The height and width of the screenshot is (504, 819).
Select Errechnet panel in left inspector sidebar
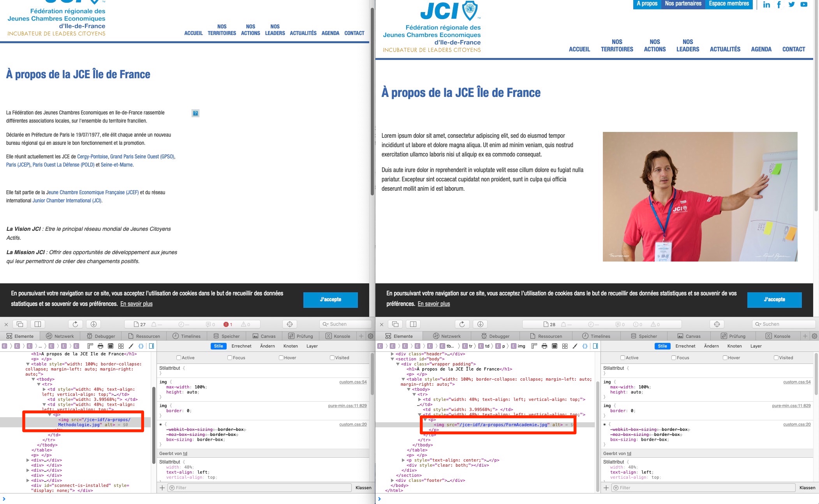[x=241, y=346]
